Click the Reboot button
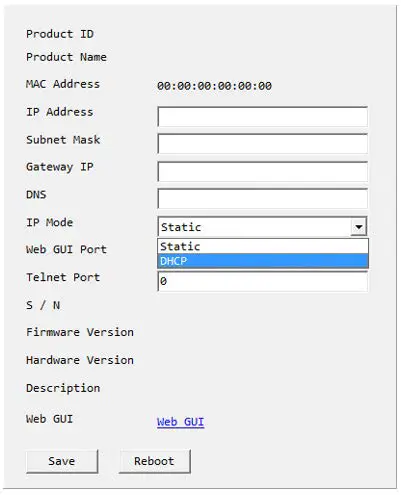Image resolution: width=401 pixels, height=495 pixels. click(x=155, y=461)
